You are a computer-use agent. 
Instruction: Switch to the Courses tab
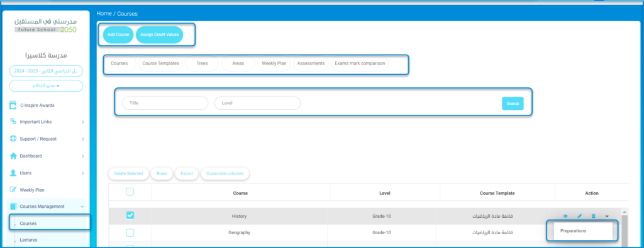click(x=119, y=63)
